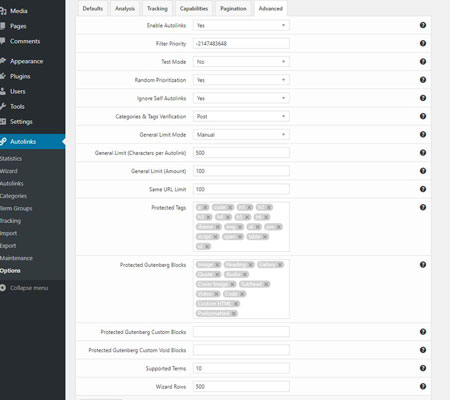Click help icon beside Protected Tags
Screen dimensions: 450x400
(x=423, y=207)
